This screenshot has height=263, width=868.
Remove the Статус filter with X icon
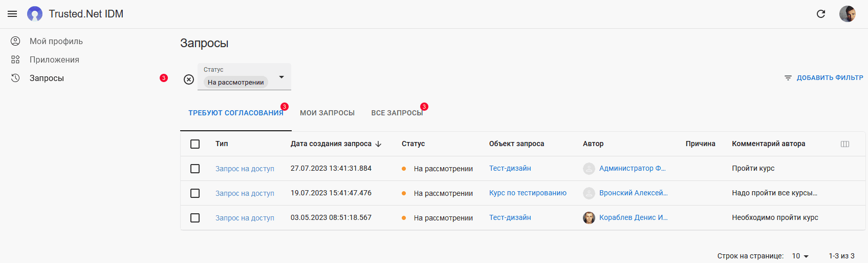(189, 79)
